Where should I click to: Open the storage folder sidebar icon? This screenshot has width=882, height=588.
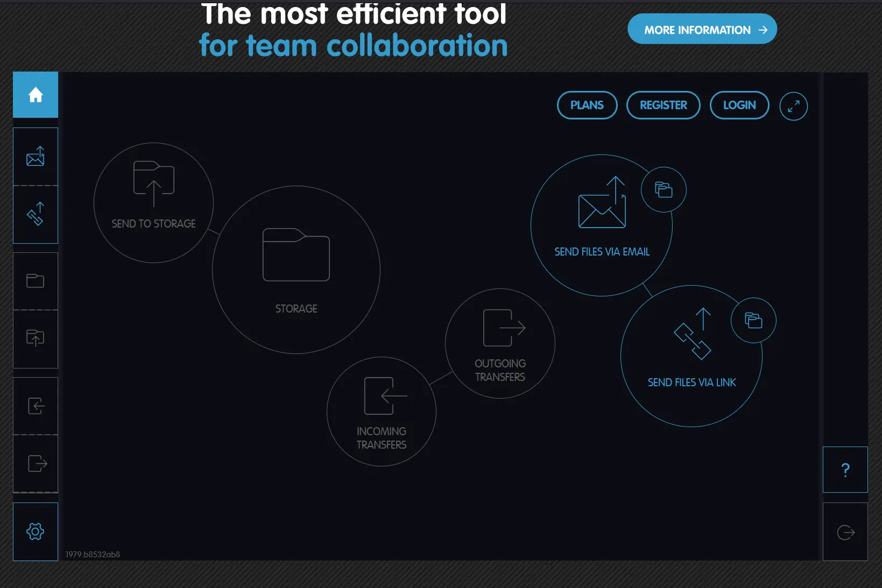click(36, 281)
